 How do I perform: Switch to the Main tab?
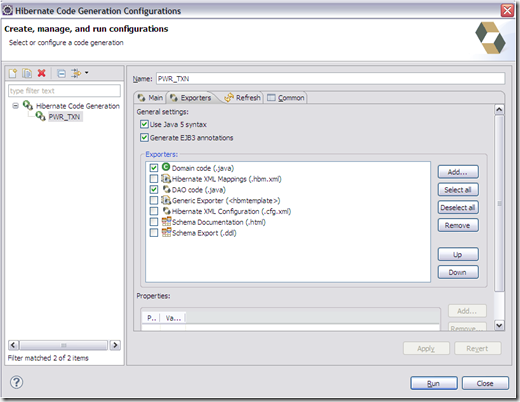151,98
